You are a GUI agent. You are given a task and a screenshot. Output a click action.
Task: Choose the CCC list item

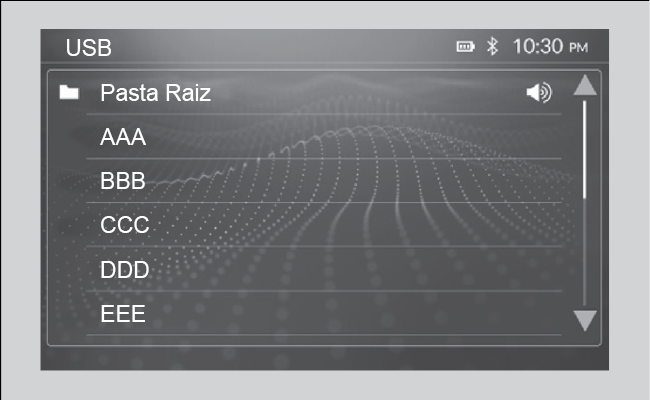[125, 225]
